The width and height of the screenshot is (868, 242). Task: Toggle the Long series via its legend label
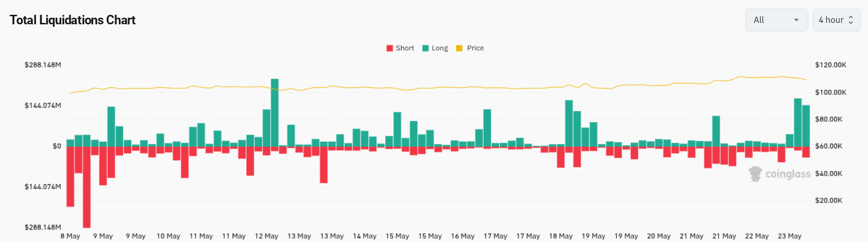440,48
